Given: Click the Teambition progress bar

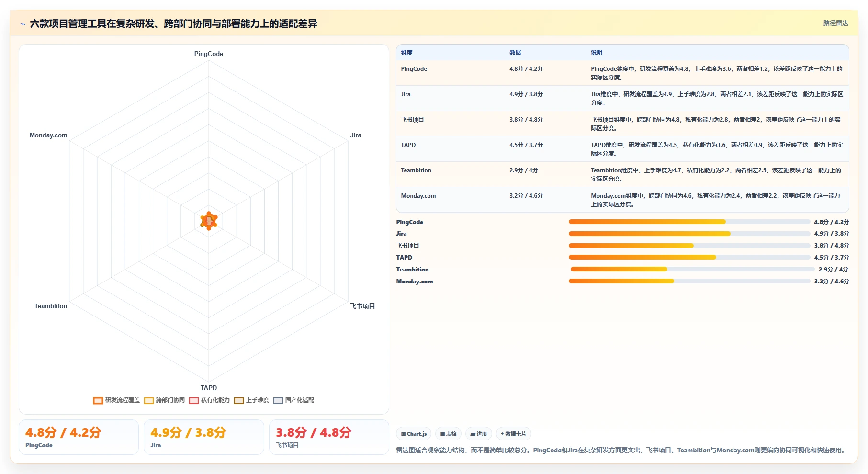Looking at the screenshot, I should coord(692,269).
